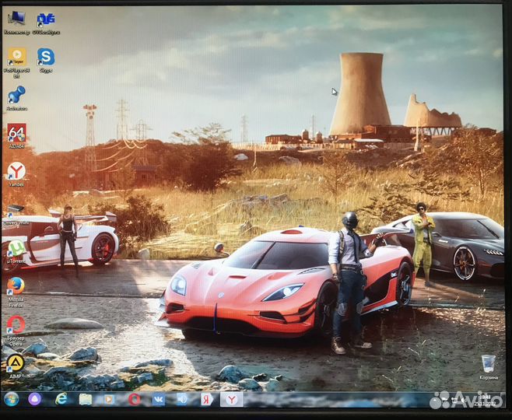
Task: Open the Windows Start menu orb
Action: [12, 399]
